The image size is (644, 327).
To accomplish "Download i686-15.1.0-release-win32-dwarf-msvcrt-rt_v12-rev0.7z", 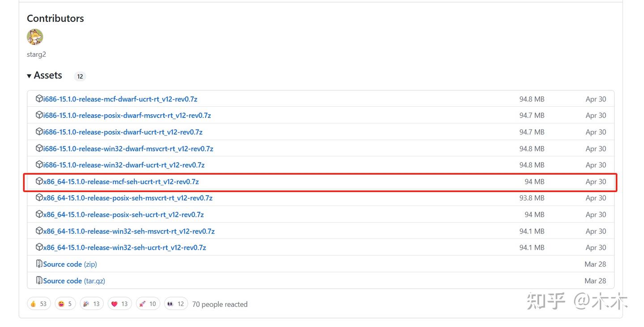I will pos(128,148).
